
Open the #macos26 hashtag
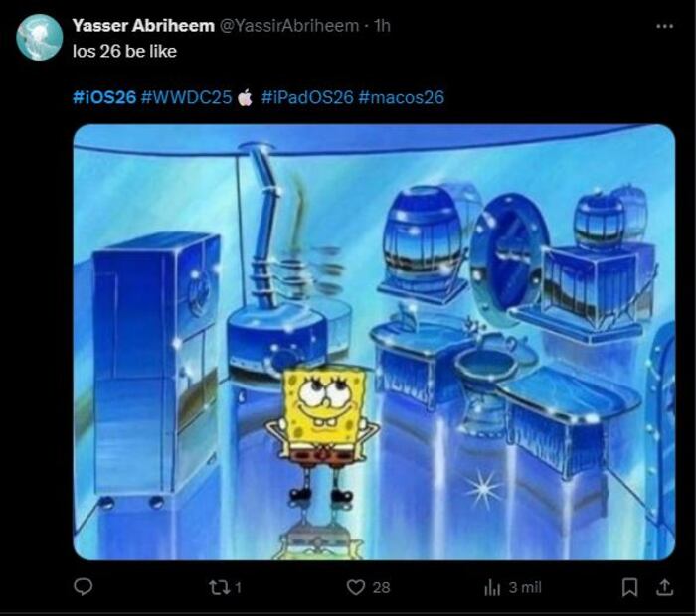coord(401,97)
